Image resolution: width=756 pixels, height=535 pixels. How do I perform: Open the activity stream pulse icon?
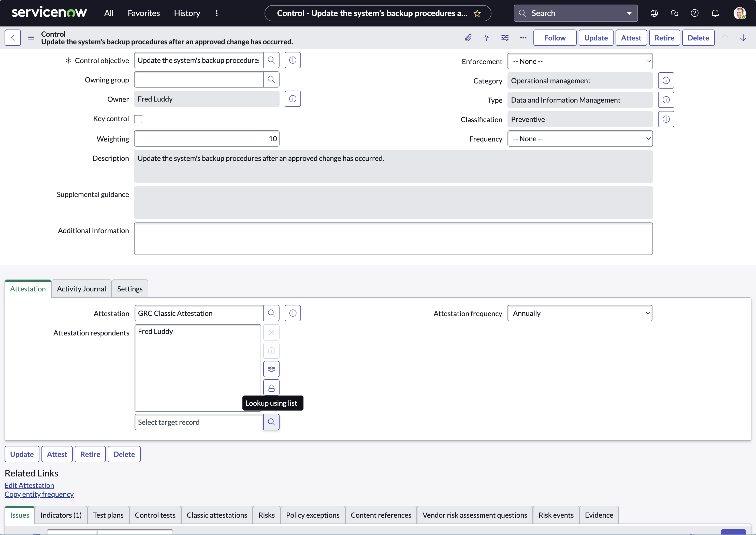[x=486, y=38]
